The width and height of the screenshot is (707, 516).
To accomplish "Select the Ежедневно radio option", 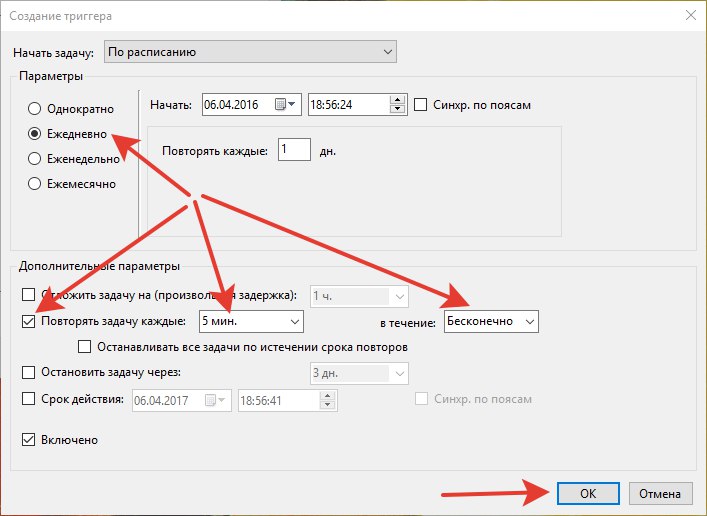I will pyautogui.click(x=35, y=133).
